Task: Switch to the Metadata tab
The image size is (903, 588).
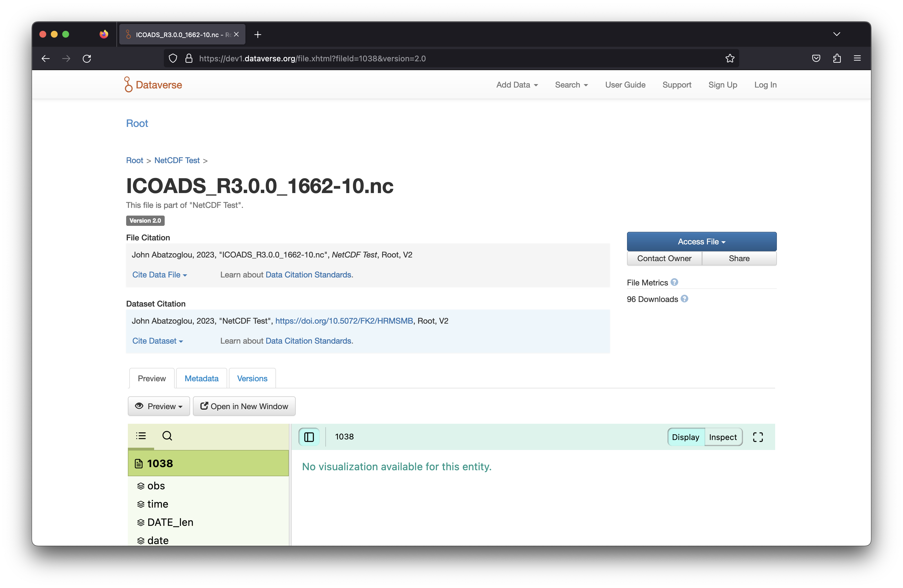Action: (201, 378)
